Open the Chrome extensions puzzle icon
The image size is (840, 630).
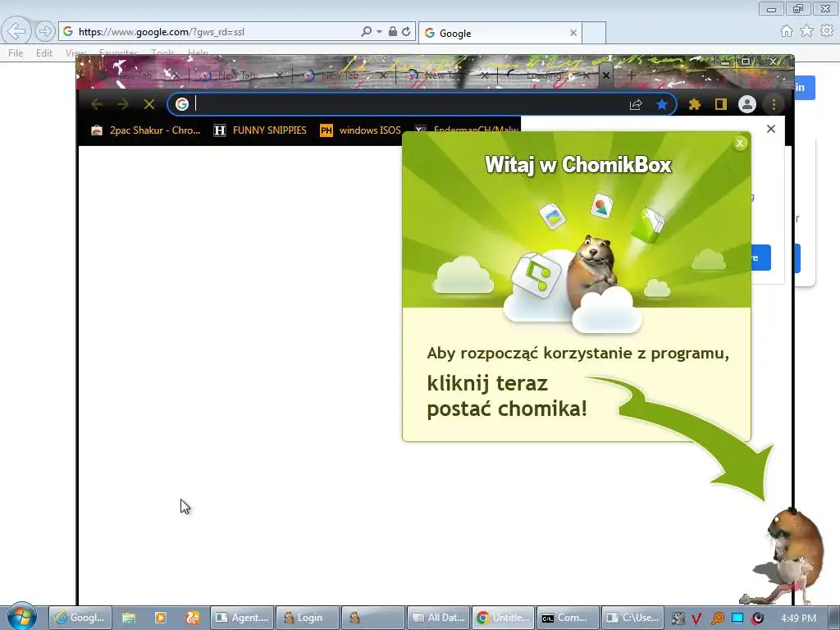click(695, 104)
